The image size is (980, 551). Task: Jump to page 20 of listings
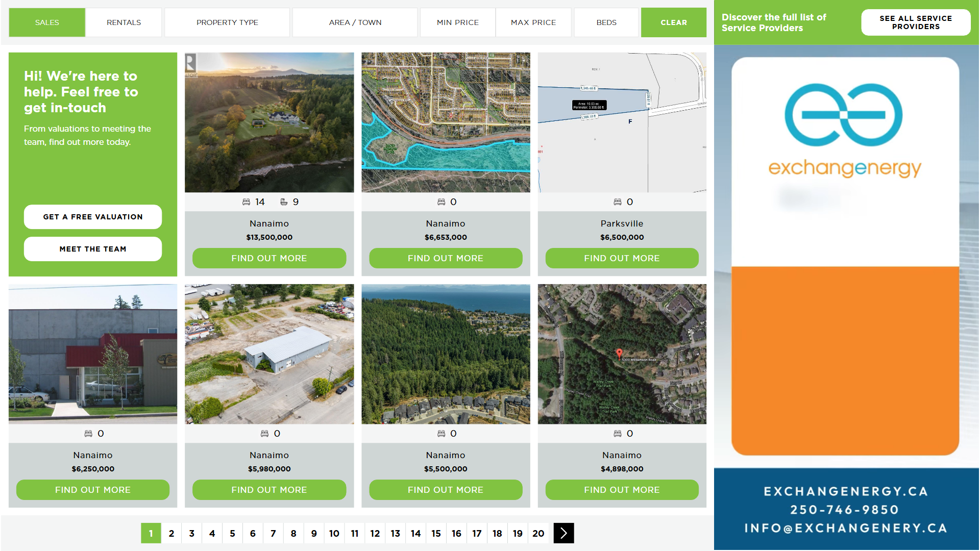coord(538,533)
